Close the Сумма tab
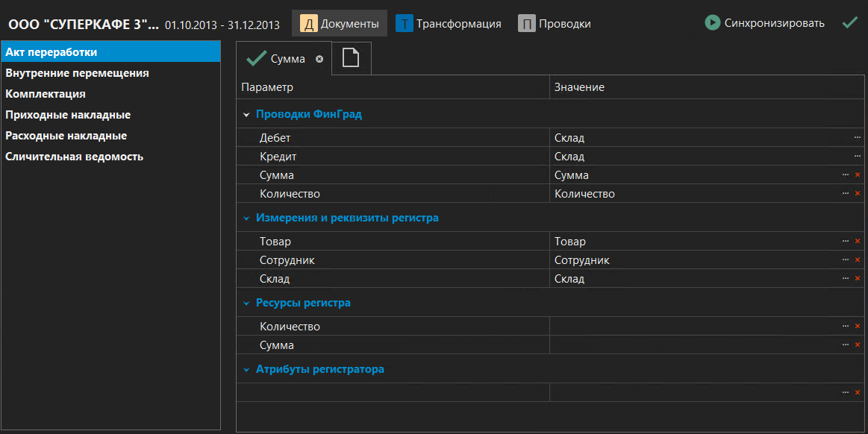 coord(321,58)
